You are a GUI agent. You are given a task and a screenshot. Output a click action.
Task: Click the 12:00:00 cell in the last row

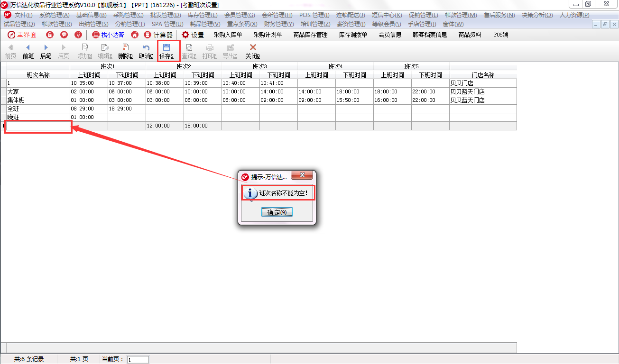coord(165,126)
